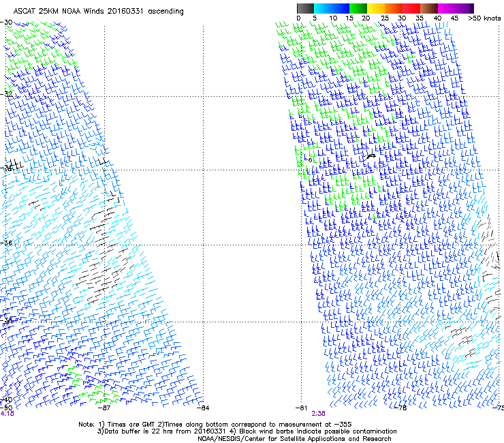
Task: Click the '-84' longitude axis label
Action: (203, 408)
